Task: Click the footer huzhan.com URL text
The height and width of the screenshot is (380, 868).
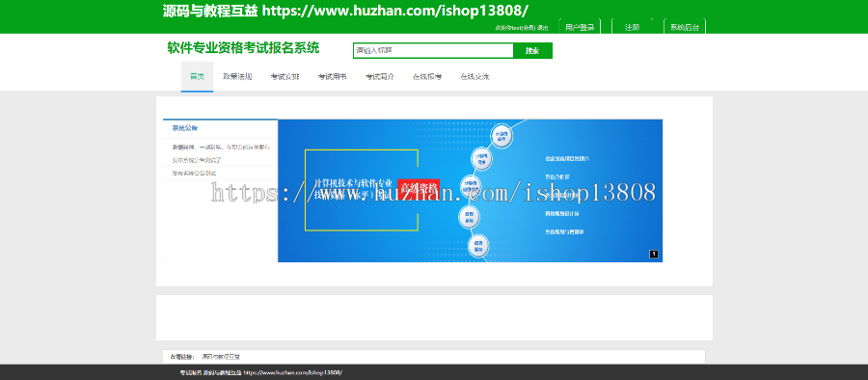Action: coord(293,373)
